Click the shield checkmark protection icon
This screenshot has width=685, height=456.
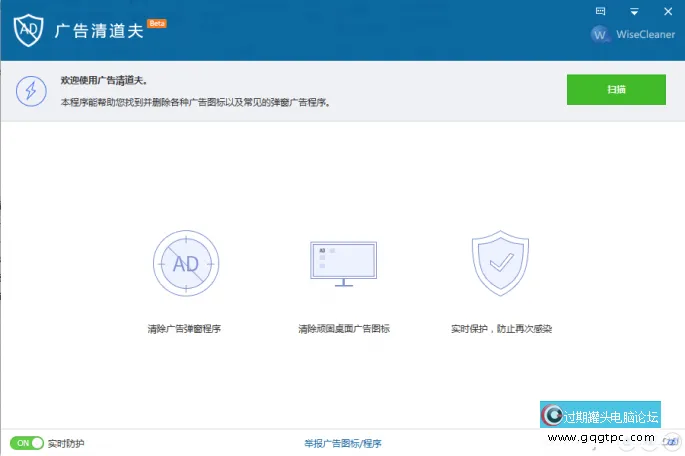coord(500,264)
